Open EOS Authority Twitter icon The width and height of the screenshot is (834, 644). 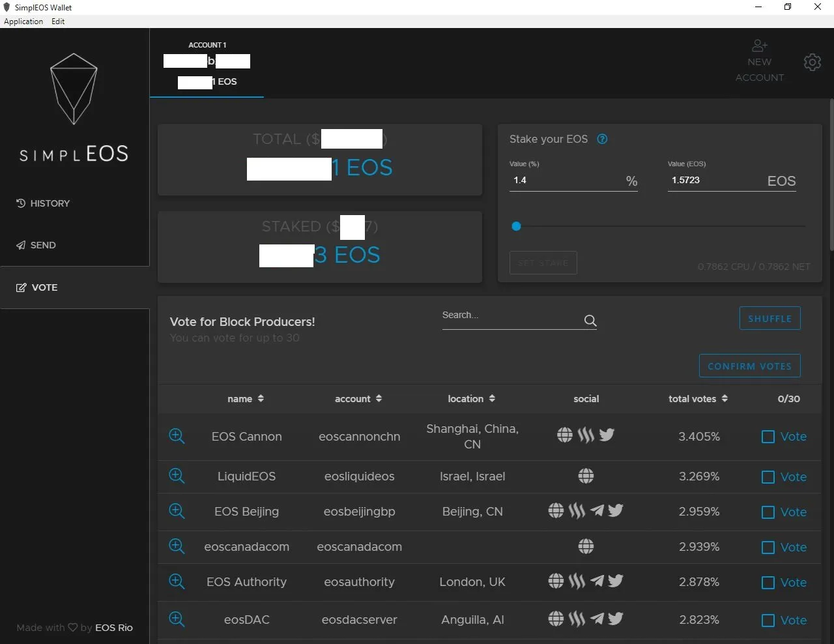click(x=616, y=580)
